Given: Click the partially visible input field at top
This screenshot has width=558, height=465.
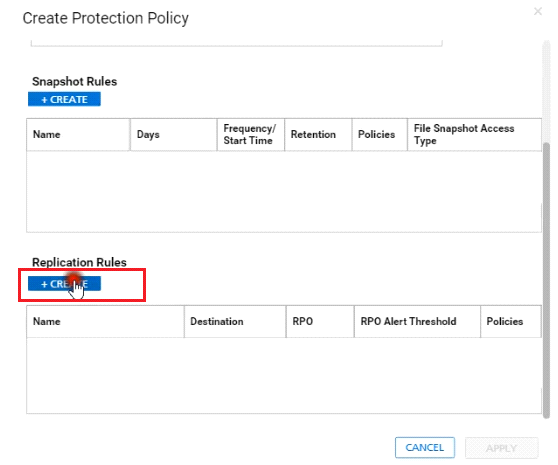Looking at the screenshot, I should 237,43.
